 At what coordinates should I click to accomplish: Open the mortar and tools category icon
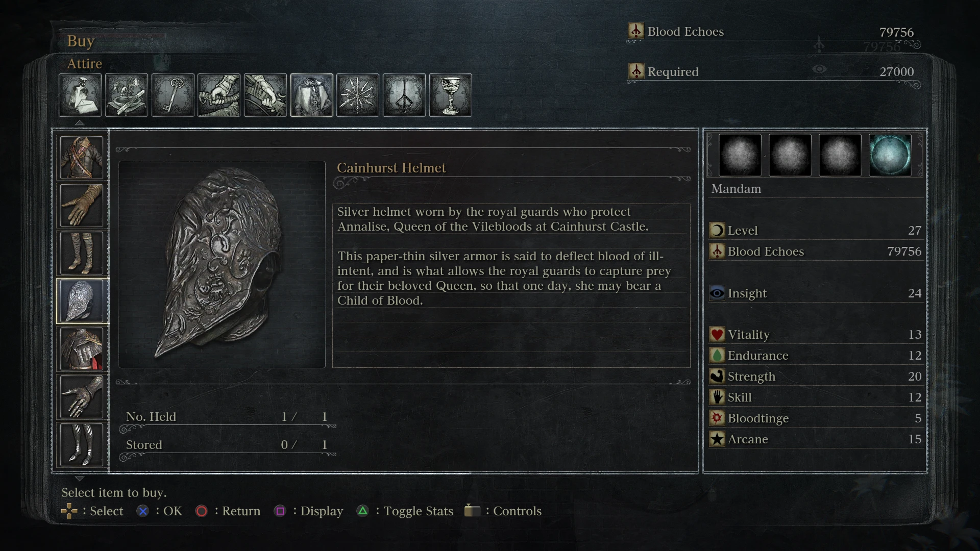pyautogui.click(x=127, y=95)
